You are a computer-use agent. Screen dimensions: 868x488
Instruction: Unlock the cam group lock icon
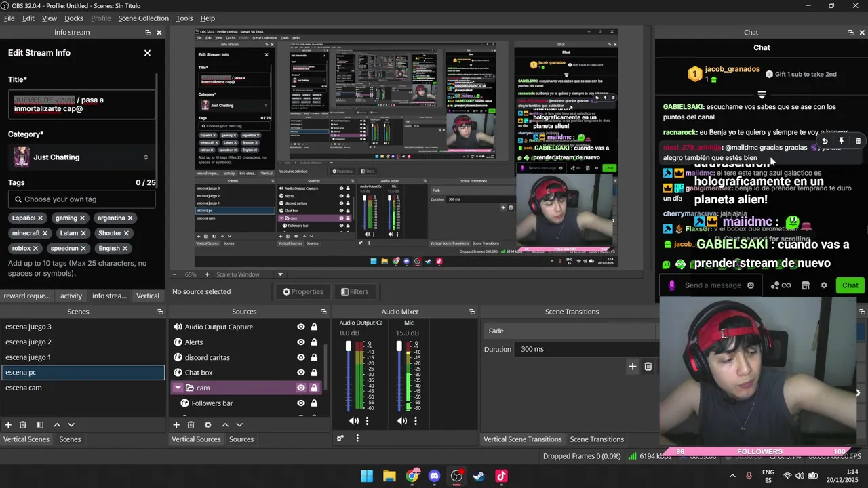[314, 388]
